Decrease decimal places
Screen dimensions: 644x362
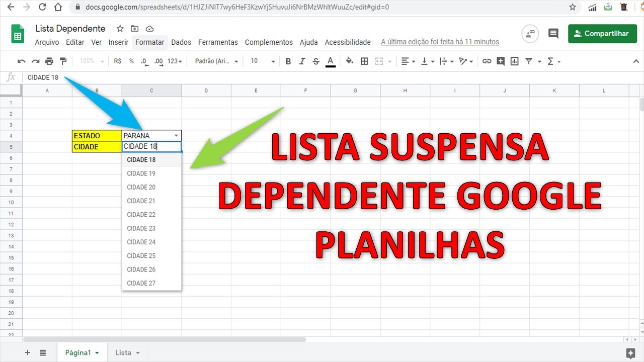tap(144, 61)
